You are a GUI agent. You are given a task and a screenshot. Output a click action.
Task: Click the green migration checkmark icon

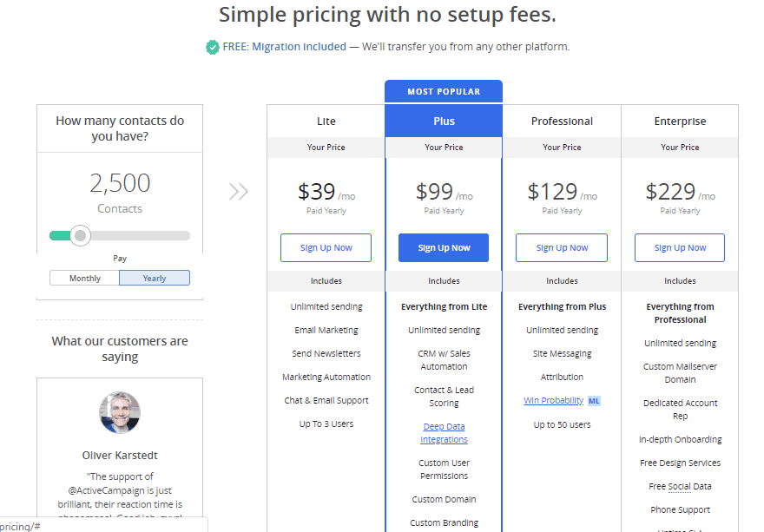(x=212, y=47)
